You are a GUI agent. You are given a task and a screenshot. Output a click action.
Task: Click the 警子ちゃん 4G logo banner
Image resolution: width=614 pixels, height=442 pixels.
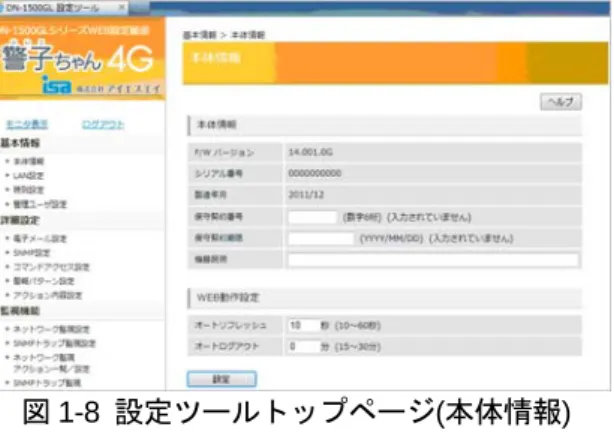click(x=81, y=59)
